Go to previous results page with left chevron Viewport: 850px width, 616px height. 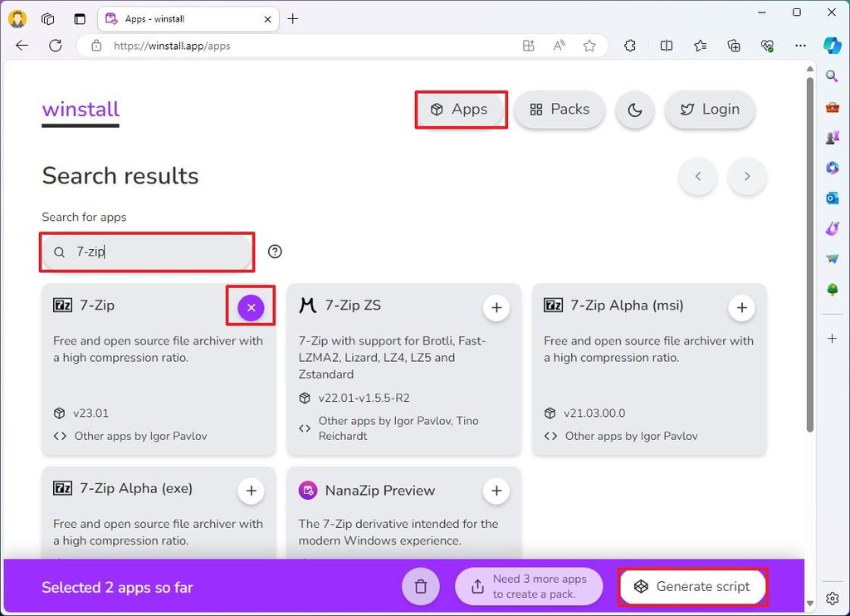point(697,176)
